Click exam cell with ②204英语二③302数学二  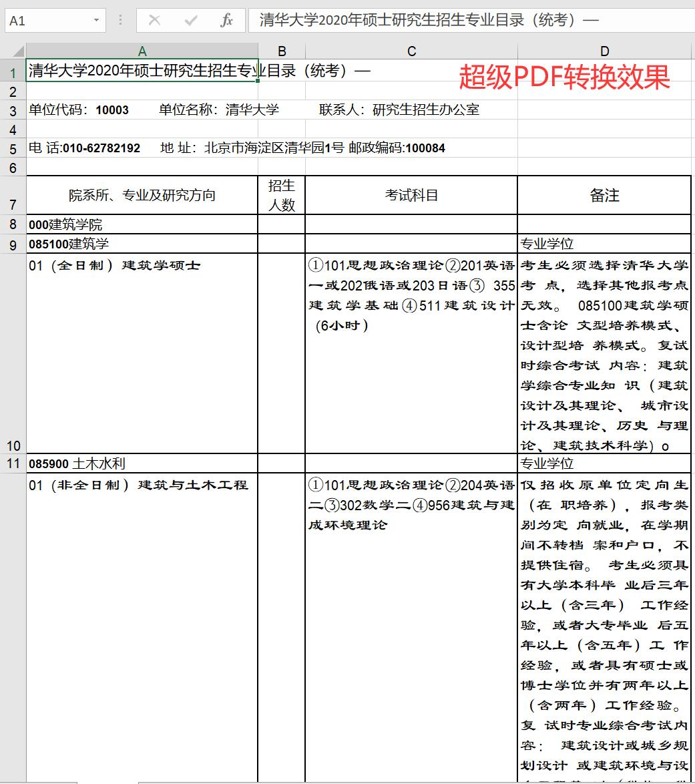click(x=411, y=628)
